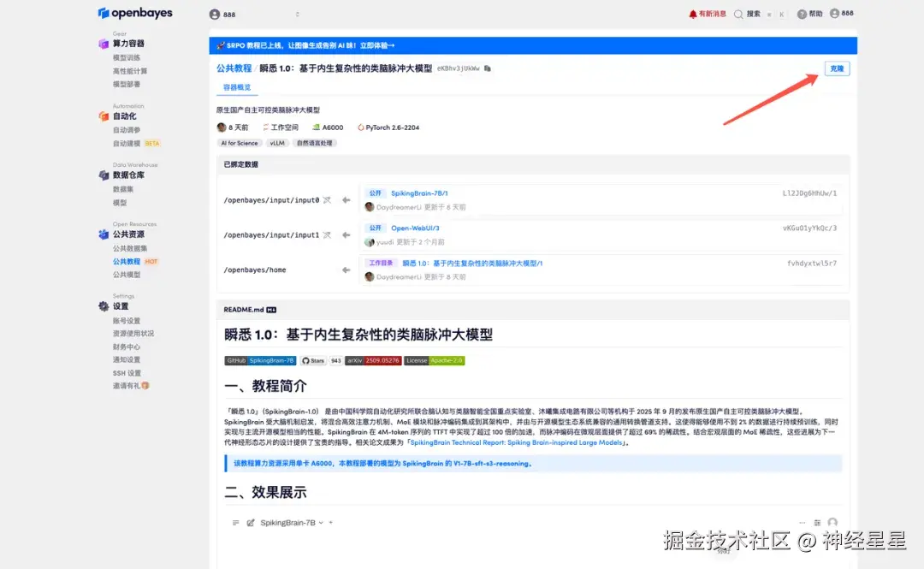Open 资源使用状况 in sidebar
This screenshot has width=924, height=569.
pos(133,334)
